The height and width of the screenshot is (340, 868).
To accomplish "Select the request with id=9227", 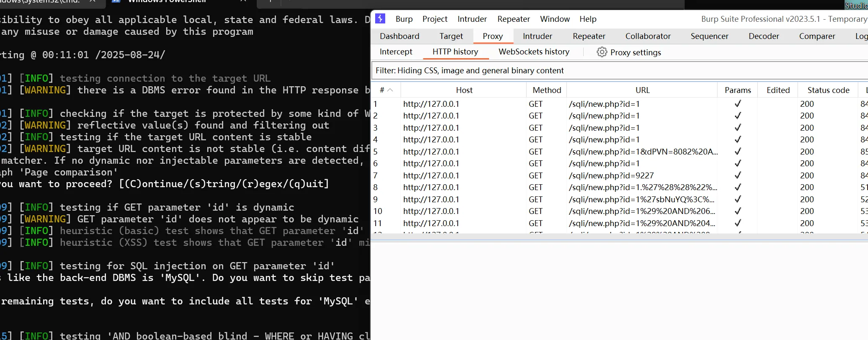I will pos(611,175).
